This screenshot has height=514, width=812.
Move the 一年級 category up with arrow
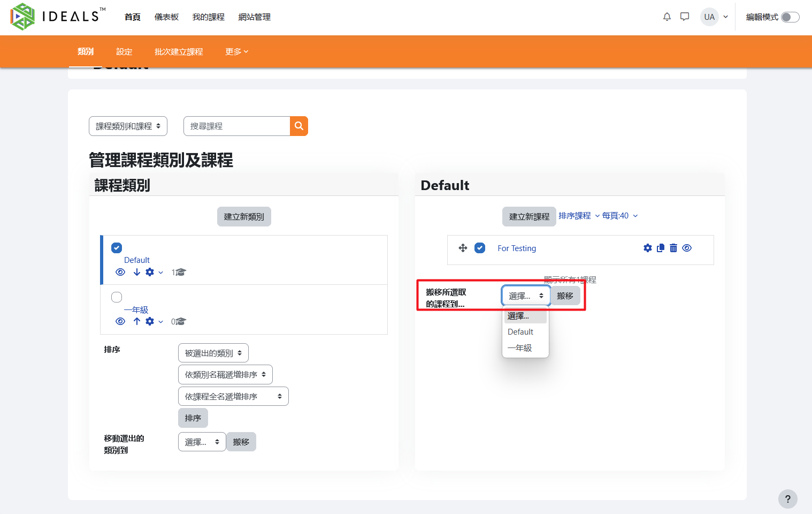click(x=137, y=321)
